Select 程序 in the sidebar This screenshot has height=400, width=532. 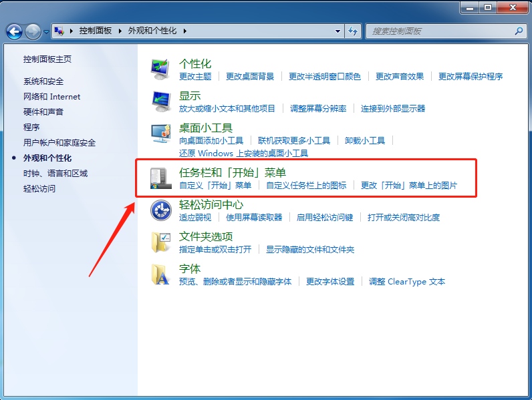31,127
